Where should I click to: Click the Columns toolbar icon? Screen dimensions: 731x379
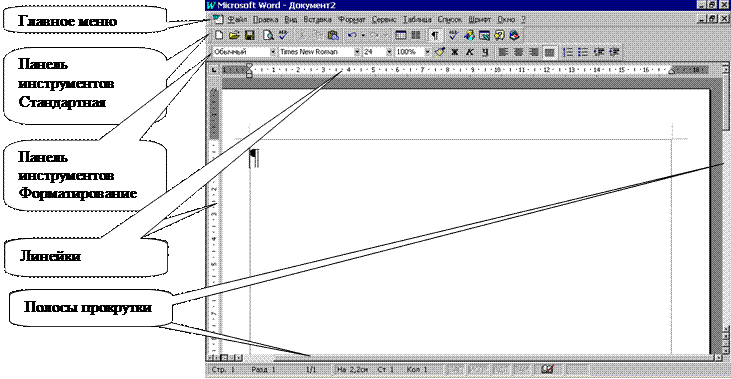[x=415, y=35]
